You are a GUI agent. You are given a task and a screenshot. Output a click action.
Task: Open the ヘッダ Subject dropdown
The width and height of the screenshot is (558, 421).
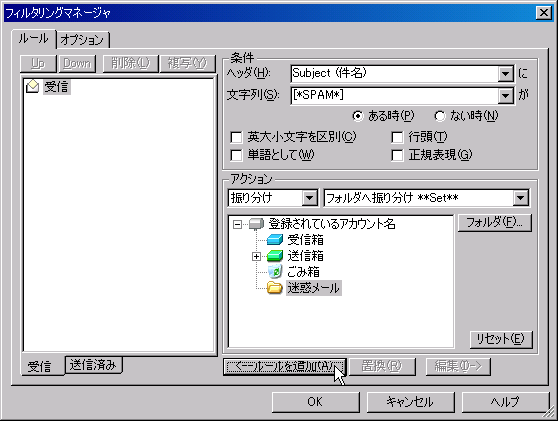click(x=505, y=74)
